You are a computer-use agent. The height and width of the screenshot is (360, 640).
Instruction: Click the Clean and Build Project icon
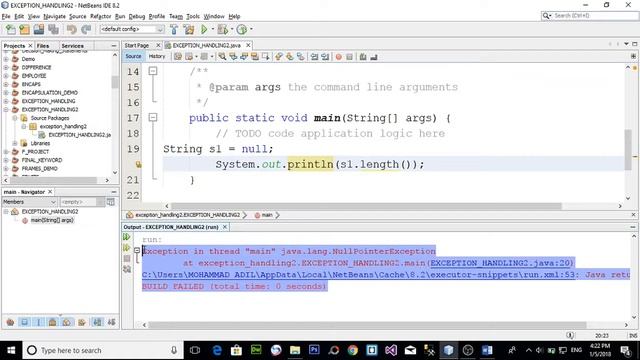point(189,29)
